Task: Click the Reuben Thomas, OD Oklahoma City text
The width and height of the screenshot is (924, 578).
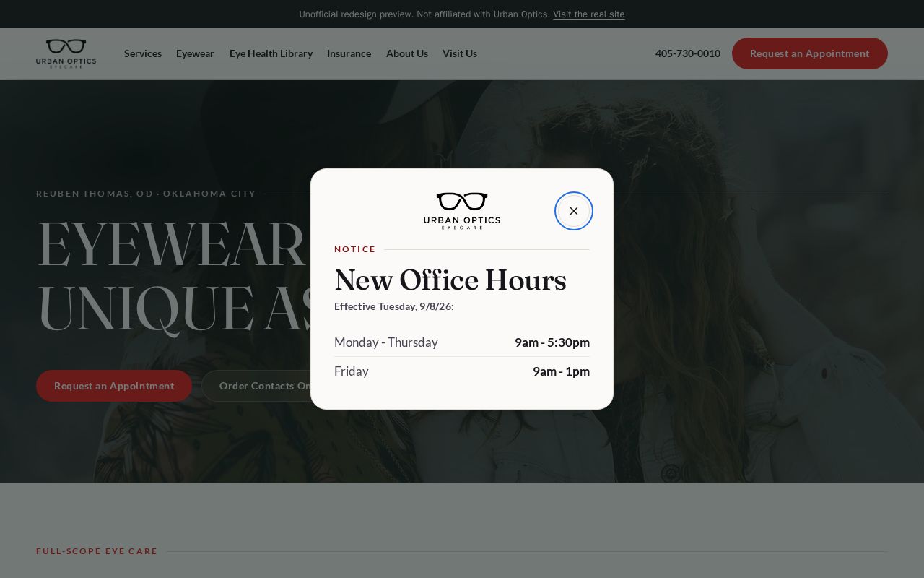Action: tap(146, 194)
